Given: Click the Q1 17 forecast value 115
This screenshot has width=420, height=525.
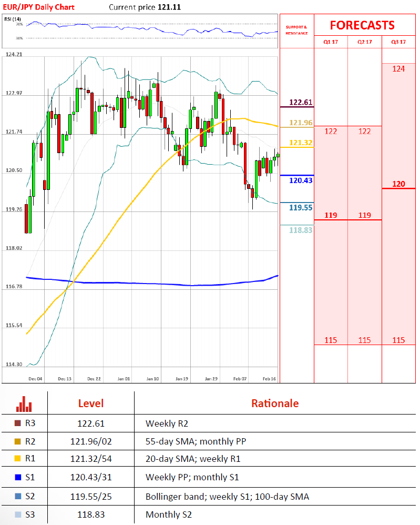Looking at the screenshot, I should tap(331, 340).
